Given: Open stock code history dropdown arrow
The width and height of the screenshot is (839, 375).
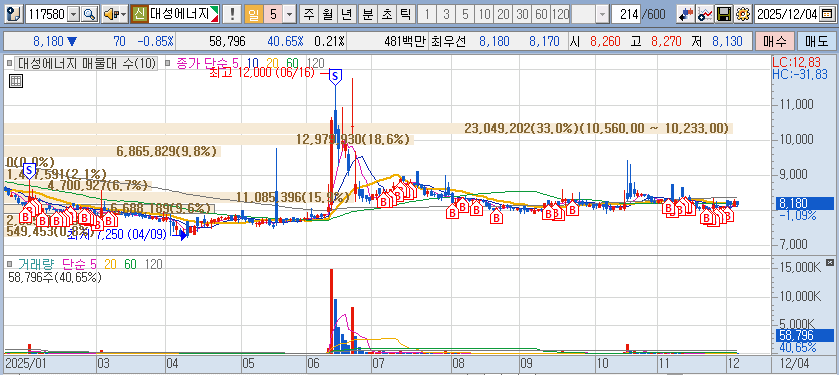Looking at the screenshot, I should (x=74, y=14).
